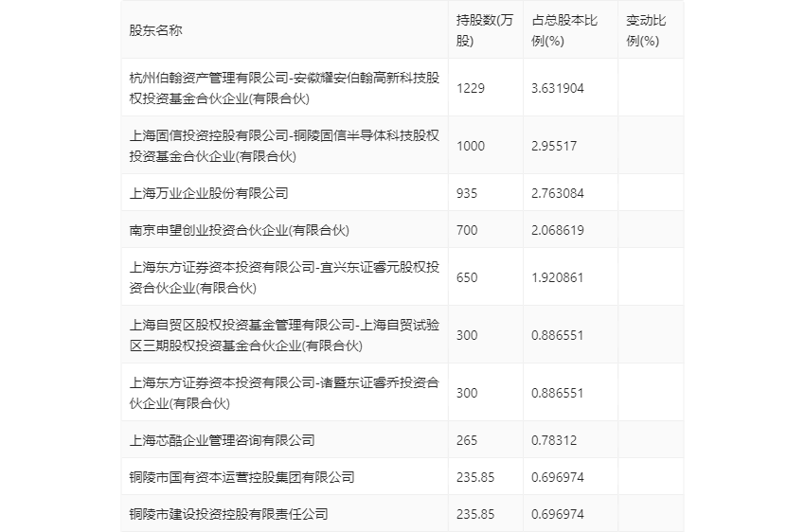This screenshot has height=532, width=805.
Task: Click the holding value 265
Action: click(x=467, y=440)
